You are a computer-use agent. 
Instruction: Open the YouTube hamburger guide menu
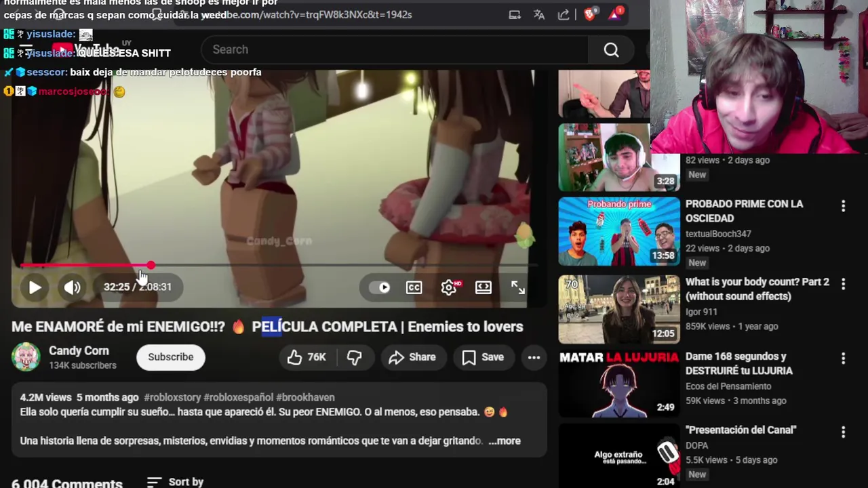[x=26, y=49]
